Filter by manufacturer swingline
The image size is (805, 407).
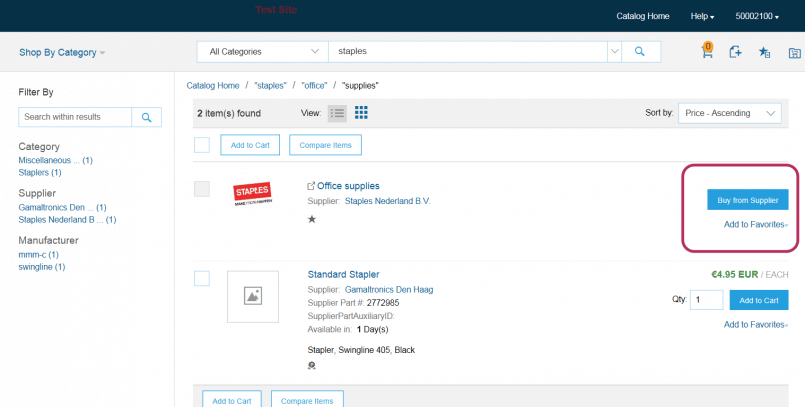click(42, 267)
